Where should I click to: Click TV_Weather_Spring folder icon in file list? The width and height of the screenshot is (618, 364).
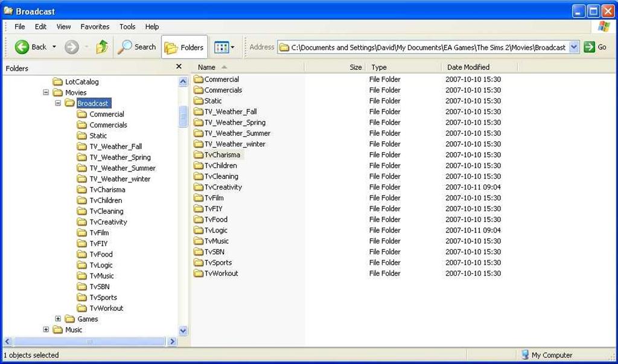[198, 123]
